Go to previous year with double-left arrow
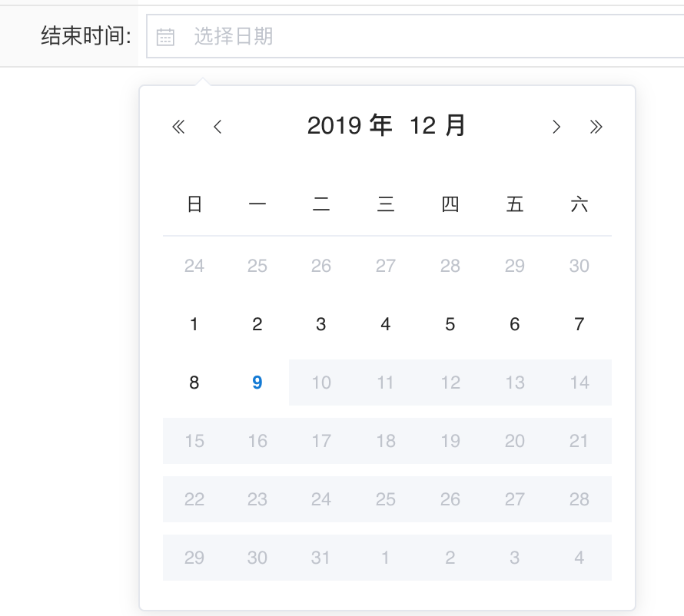This screenshot has height=616, width=684. [x=178, y=127]
